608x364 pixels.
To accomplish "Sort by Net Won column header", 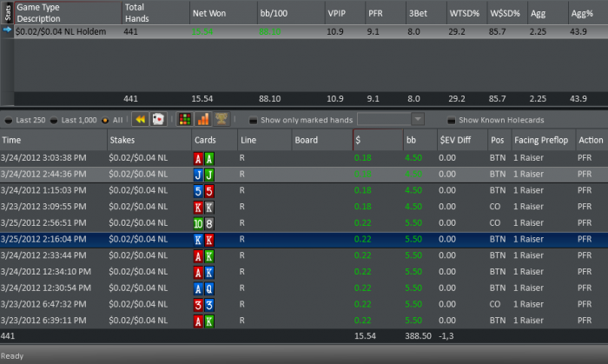I will [223, 13].
